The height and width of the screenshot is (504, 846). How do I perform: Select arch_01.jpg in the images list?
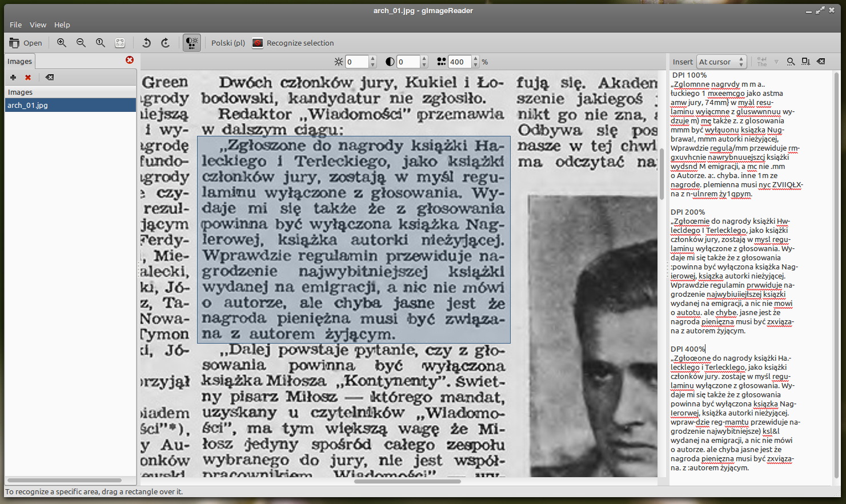70,105
